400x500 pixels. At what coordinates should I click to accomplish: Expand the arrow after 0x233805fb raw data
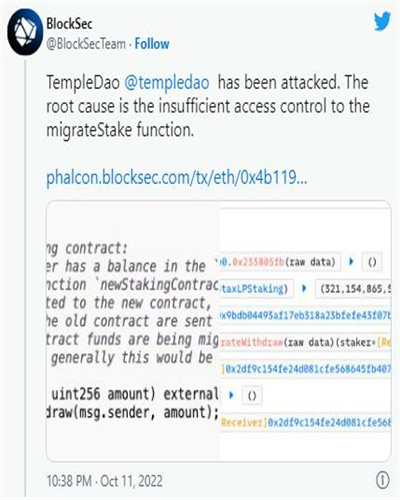click(x=351, y=261)
